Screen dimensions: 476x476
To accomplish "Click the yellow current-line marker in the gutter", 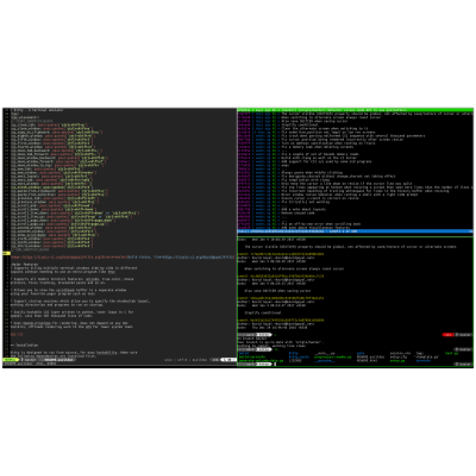I will click(5, 252).
